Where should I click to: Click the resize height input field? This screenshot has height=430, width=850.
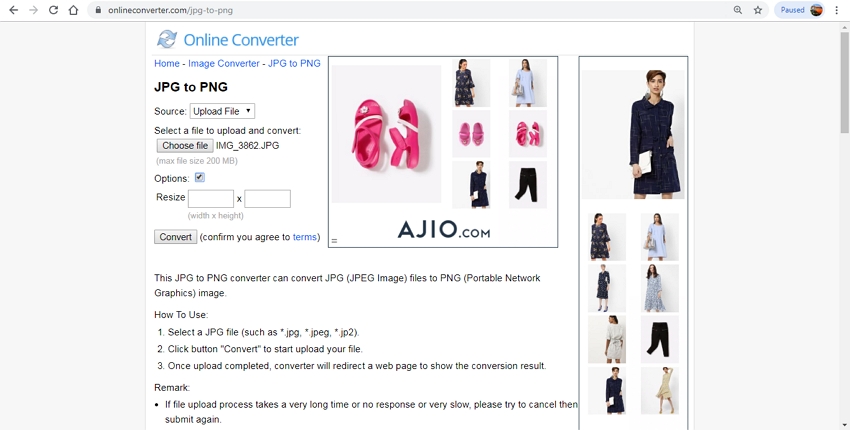click(x=267, y=198)
